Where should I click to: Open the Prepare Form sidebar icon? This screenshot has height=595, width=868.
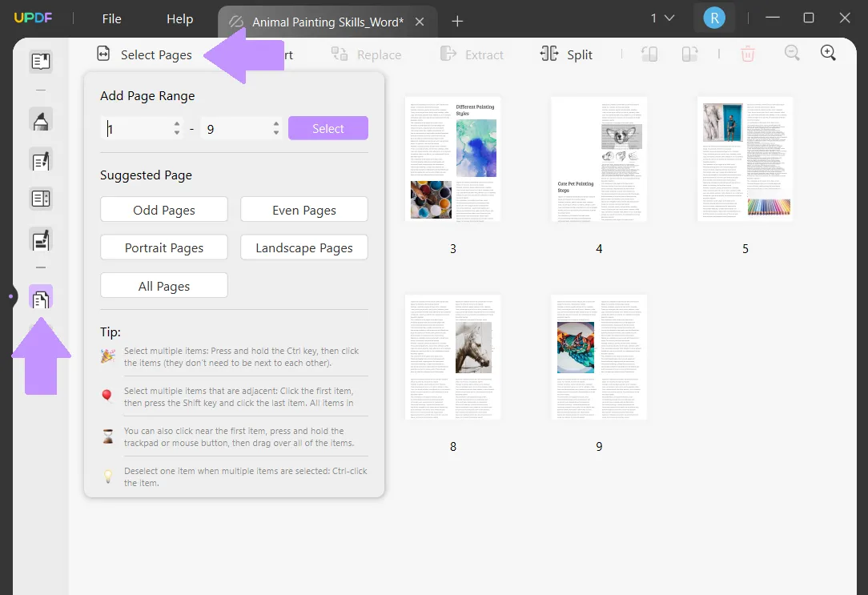[40, 199]
